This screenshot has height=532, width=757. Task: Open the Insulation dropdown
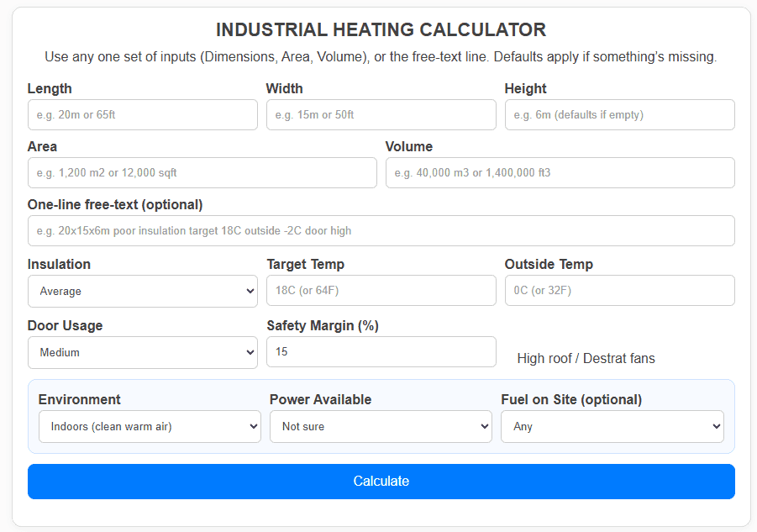pyautogui.click(x=142, y=292)
